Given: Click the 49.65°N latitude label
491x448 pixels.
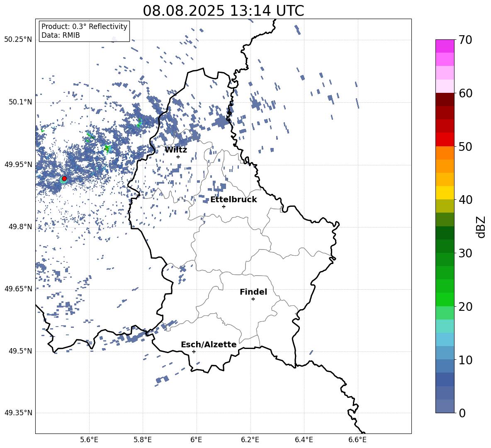Looking at the screenshot, I should (x=18, y=288).
